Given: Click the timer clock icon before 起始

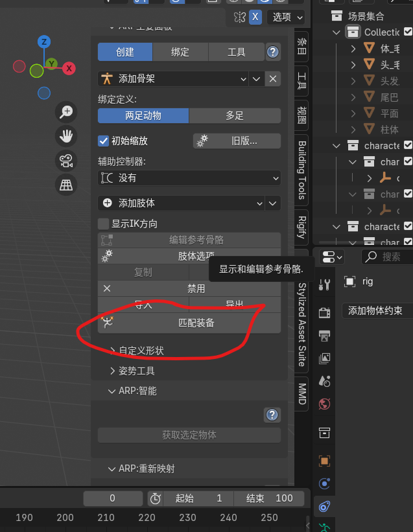Looking at the screenshot, I should 156,498.
